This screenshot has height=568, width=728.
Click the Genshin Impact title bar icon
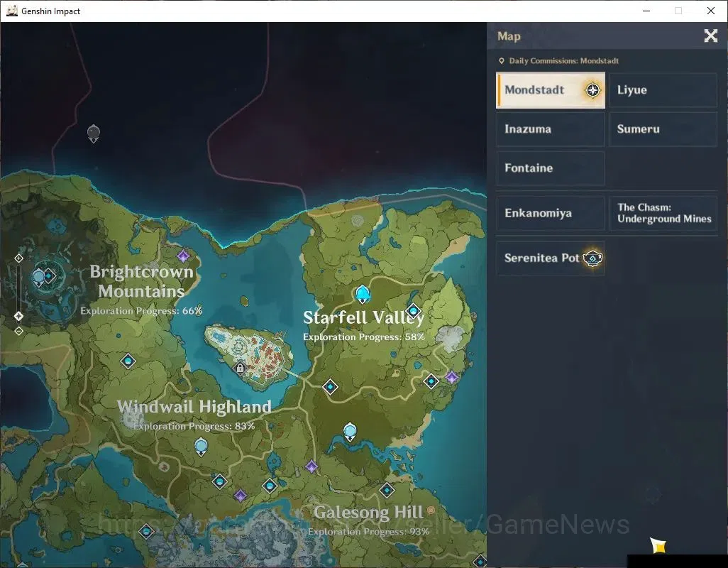tap(12, 11)
